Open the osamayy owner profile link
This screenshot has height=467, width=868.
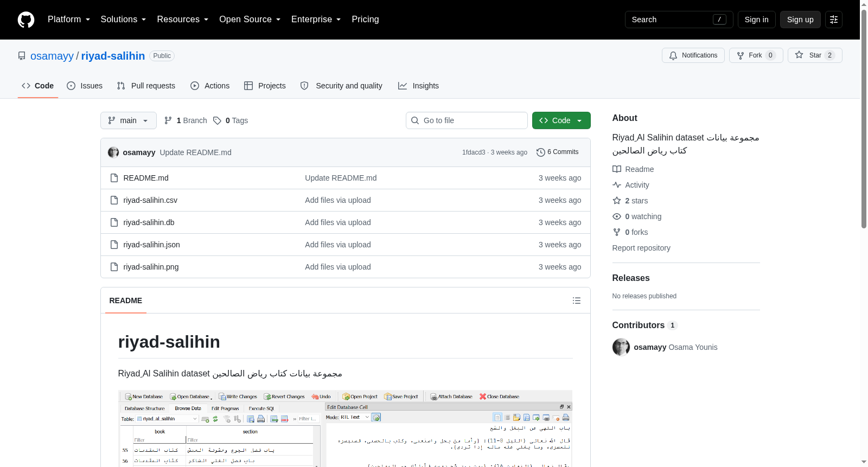pos(52,56)
